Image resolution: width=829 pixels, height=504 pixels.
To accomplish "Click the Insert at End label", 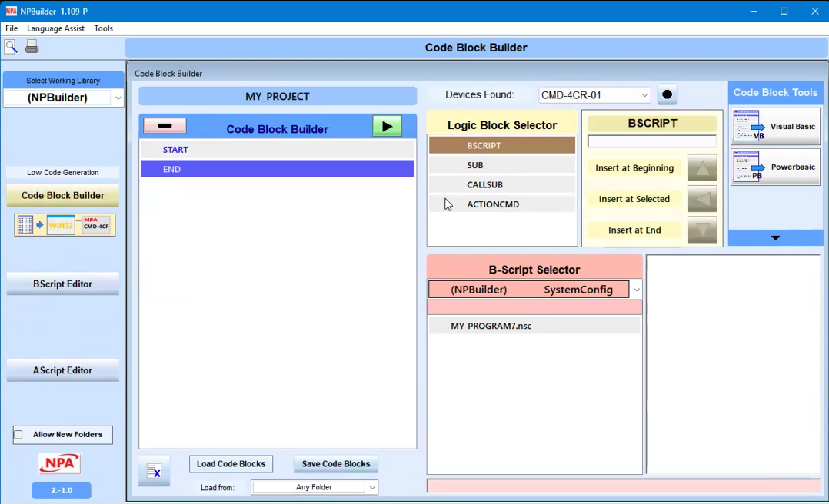I will [x=634, y=230].
